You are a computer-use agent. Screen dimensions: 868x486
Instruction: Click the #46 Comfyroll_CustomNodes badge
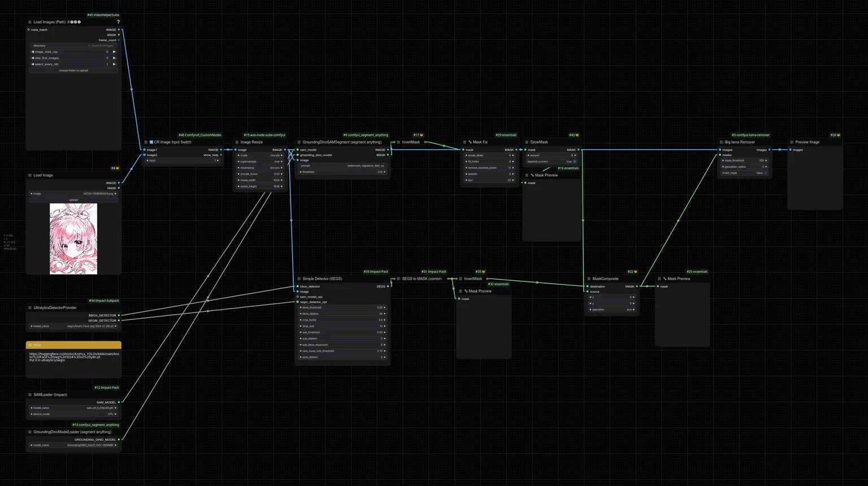[x=200, y=135]
